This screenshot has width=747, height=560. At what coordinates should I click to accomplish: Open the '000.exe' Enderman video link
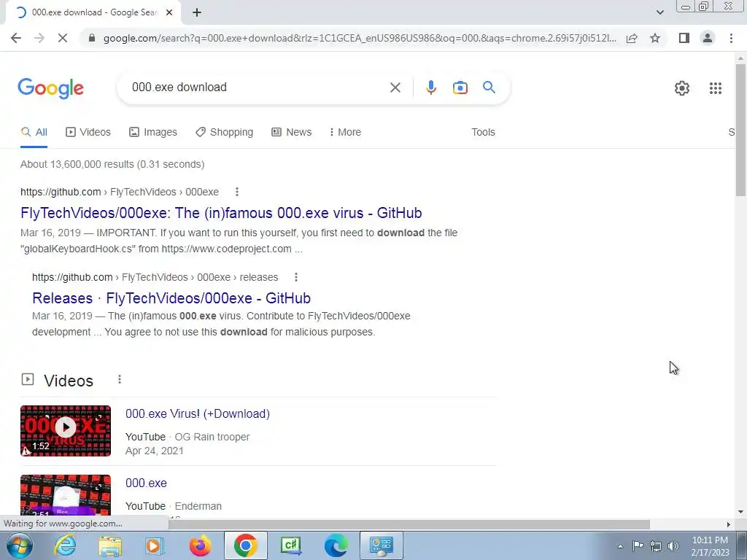(146, 483)
